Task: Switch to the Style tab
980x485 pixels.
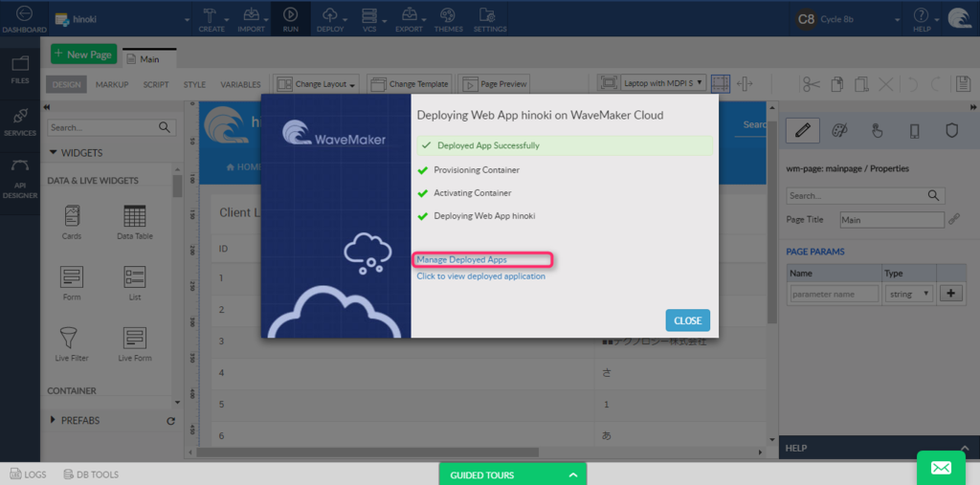Action: [194, 84]
